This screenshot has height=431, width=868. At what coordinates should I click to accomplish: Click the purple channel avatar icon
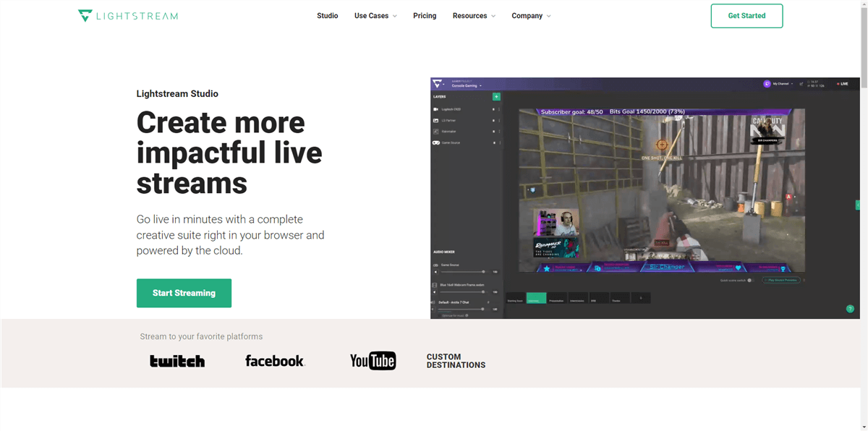point(767,84)
